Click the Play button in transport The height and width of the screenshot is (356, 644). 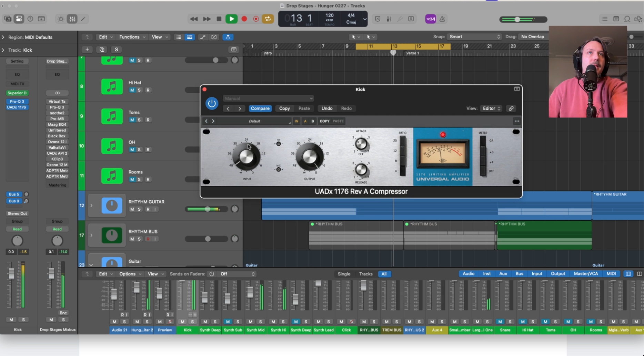pos(231,19)
